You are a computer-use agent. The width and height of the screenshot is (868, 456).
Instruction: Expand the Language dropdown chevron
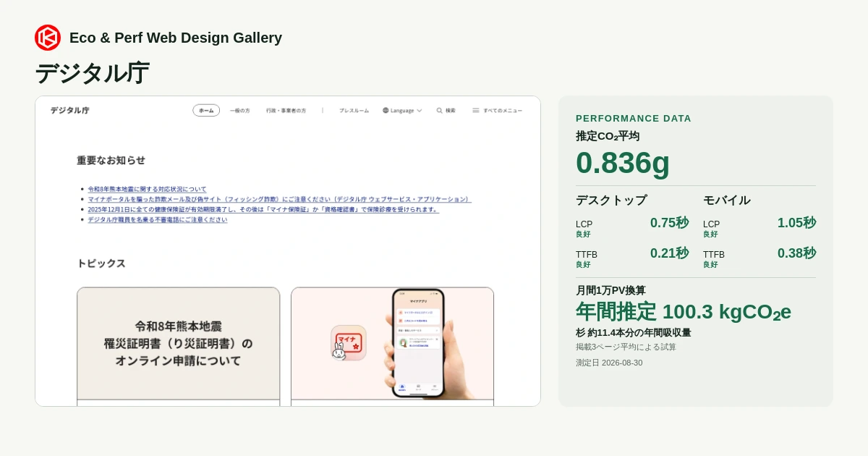[x=419, y=111]
